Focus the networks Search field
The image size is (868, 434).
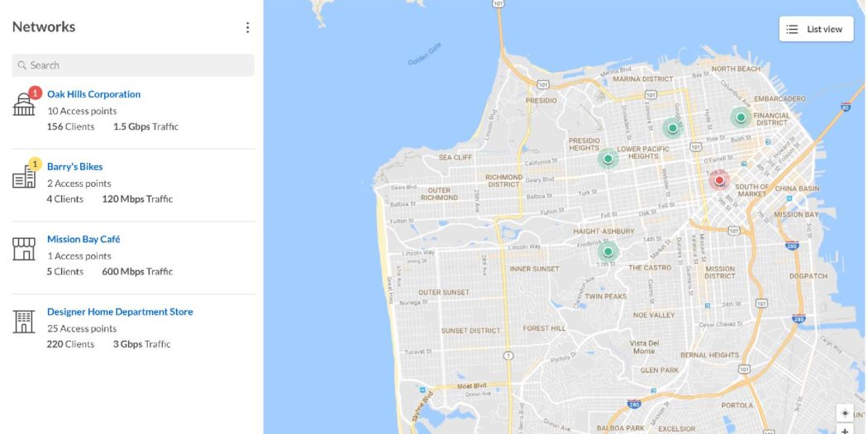pos(133,65)
